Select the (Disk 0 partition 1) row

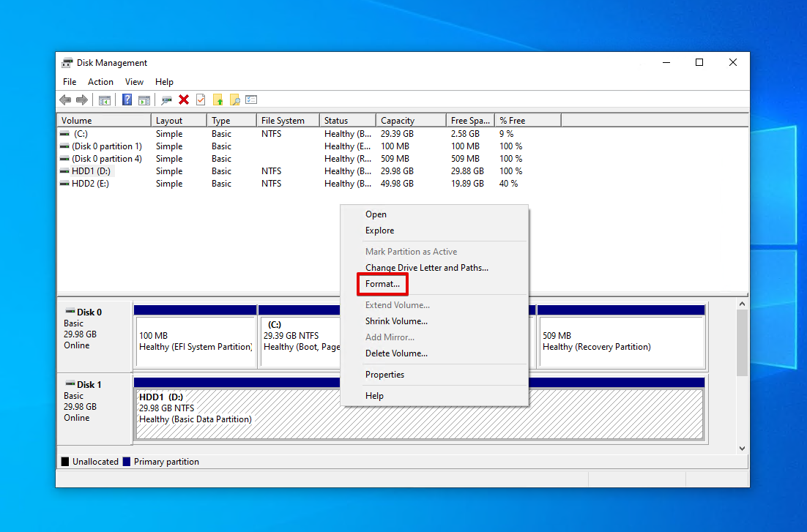click(x=310, y=146)
